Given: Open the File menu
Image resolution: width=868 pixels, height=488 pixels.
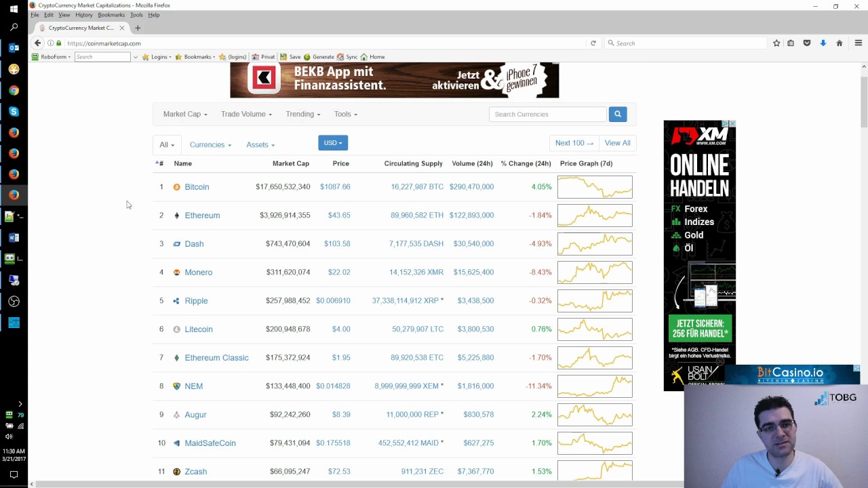Looking at the screenshot, I should tap(35, 15).
